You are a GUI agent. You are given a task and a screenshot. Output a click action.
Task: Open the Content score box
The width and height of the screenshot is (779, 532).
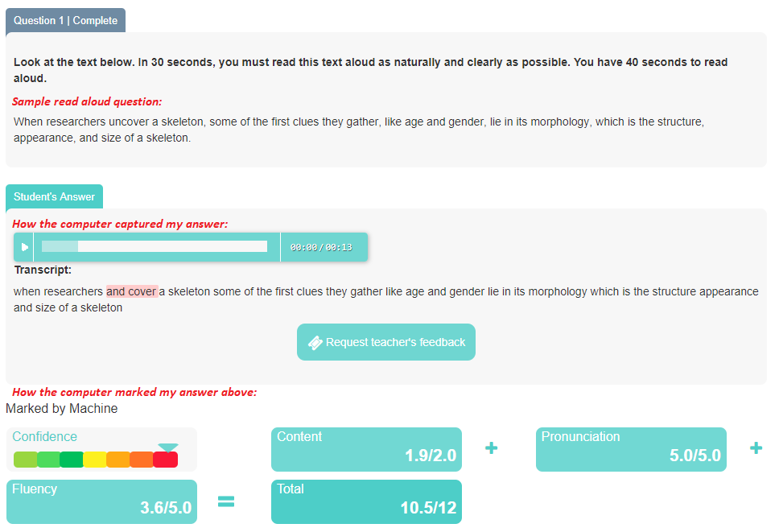coord(366,449)
